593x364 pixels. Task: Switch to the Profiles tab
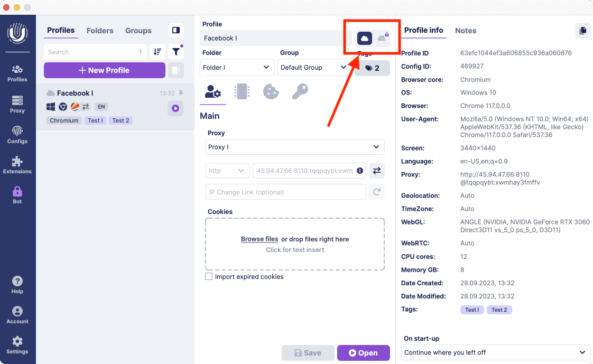pyautogui.click(x=61, y=30)
